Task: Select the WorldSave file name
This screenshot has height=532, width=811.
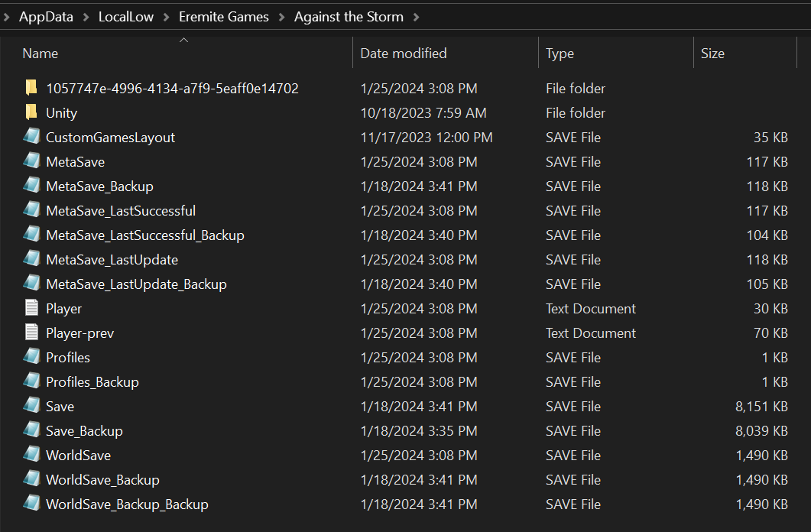Action: [78, 456]
